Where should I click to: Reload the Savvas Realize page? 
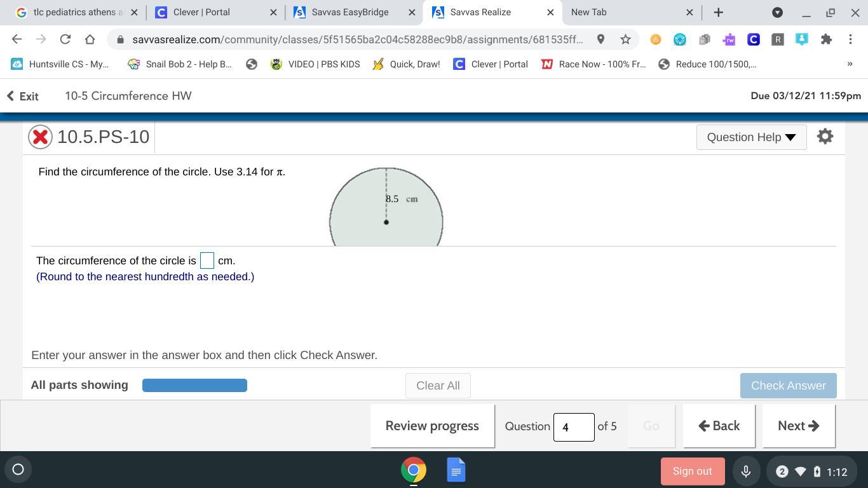(x=65, y=39)
